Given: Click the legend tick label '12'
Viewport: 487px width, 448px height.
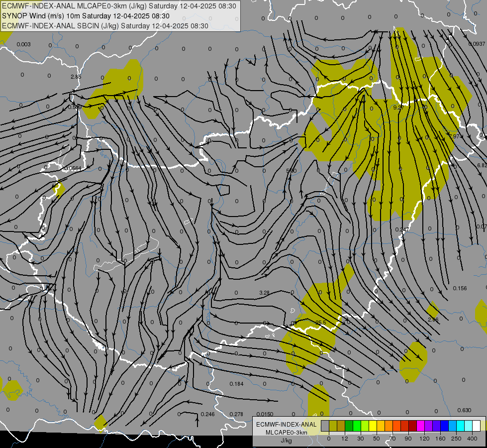Looking at the screenshot, I should coord(345,439).
